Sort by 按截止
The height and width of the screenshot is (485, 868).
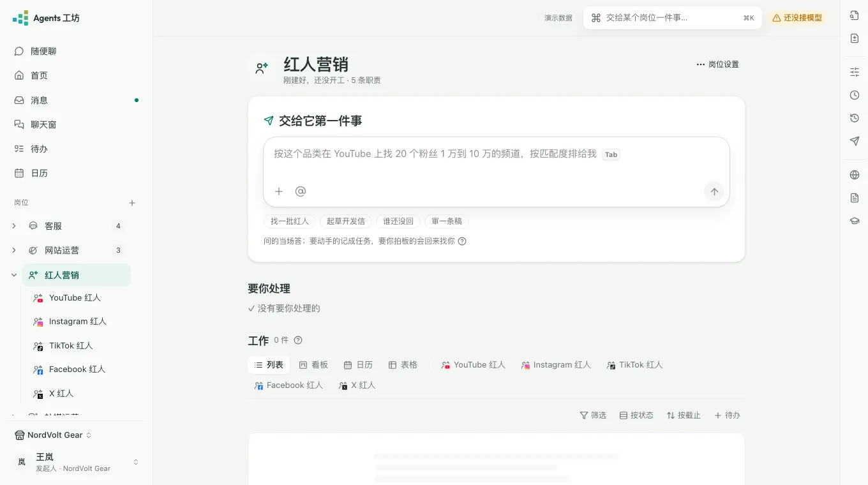684,415
